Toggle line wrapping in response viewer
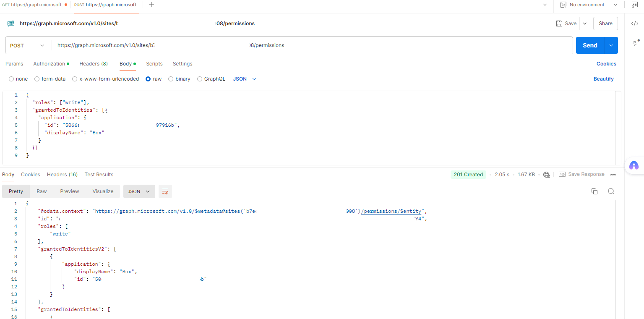 tap(165, 191)
